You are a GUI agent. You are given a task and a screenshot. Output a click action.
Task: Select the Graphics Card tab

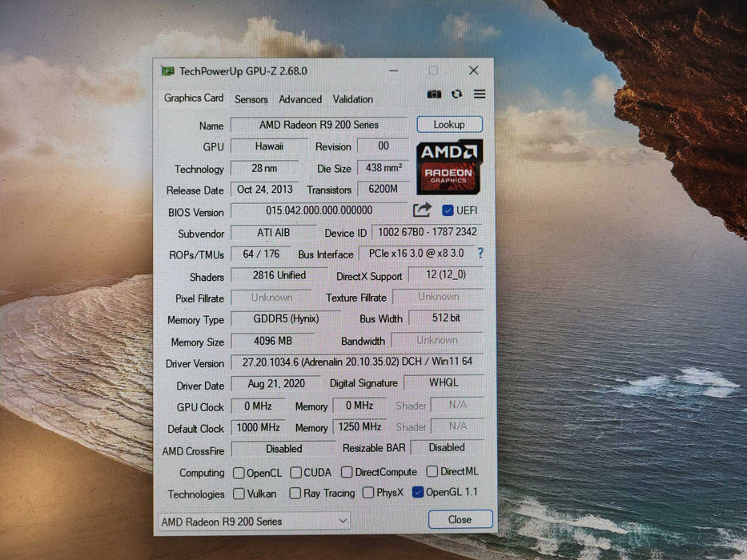194,98
